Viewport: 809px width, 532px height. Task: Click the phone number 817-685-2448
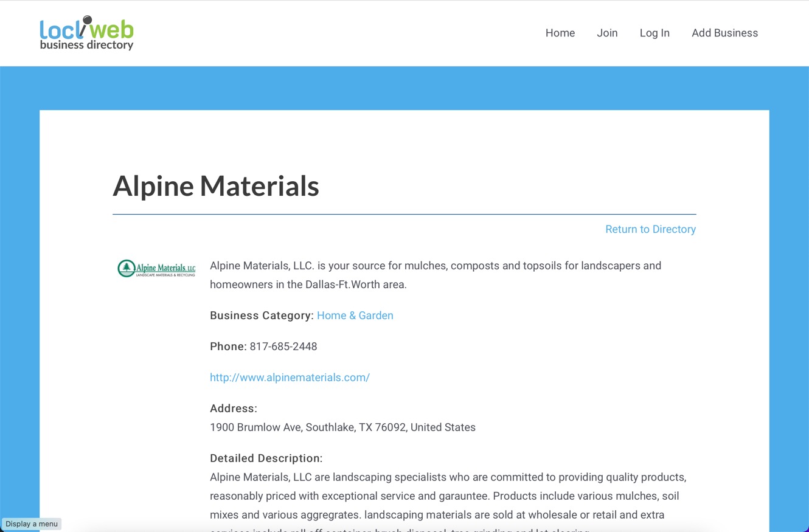pos(283,347)
